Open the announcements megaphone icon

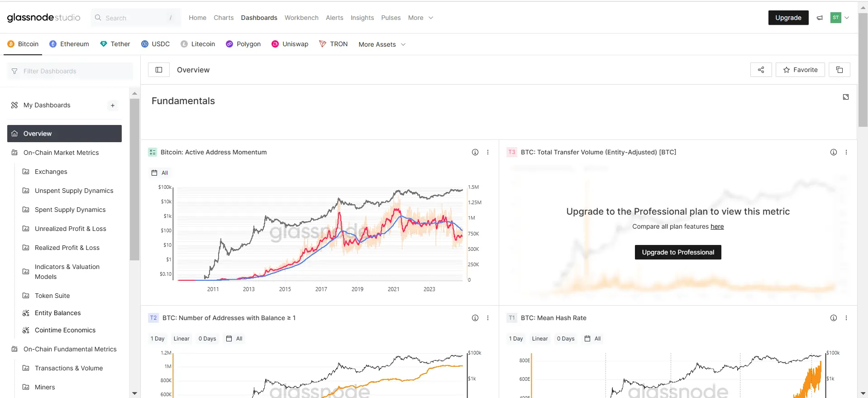point(820,18)
